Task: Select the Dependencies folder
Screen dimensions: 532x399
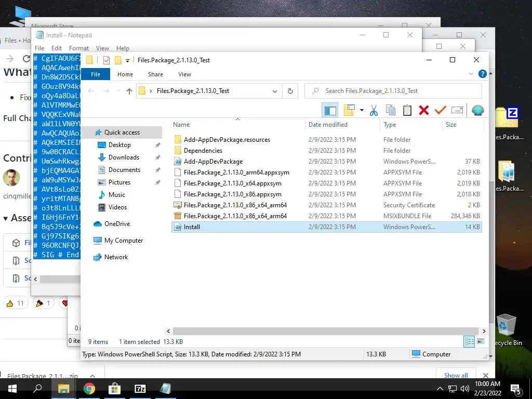Action: [203, 151]
